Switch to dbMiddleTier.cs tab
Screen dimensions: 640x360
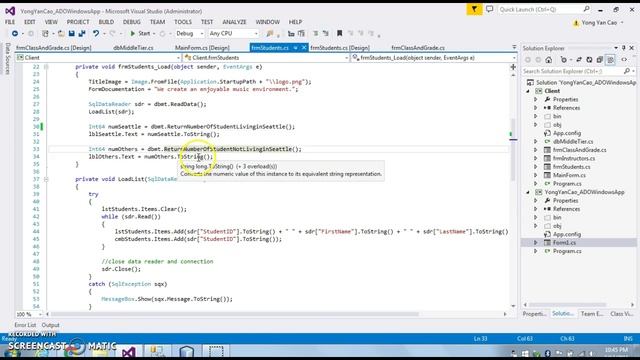click(133, 48)
